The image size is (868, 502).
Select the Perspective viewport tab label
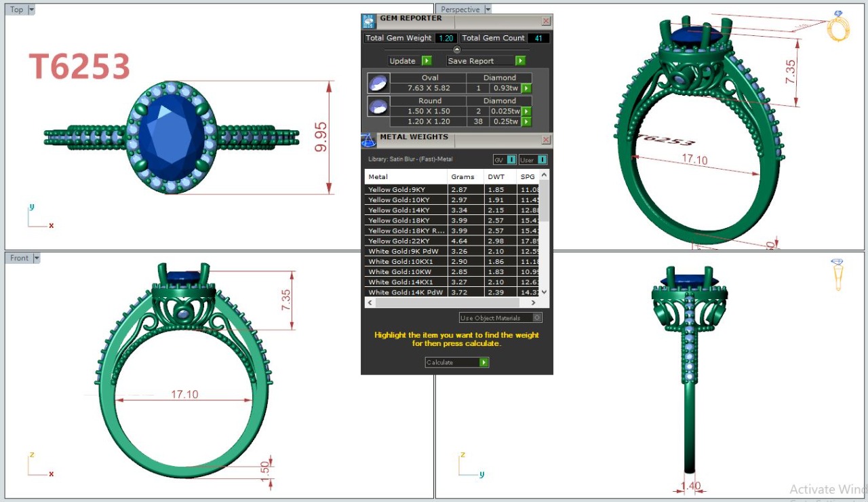460,9
